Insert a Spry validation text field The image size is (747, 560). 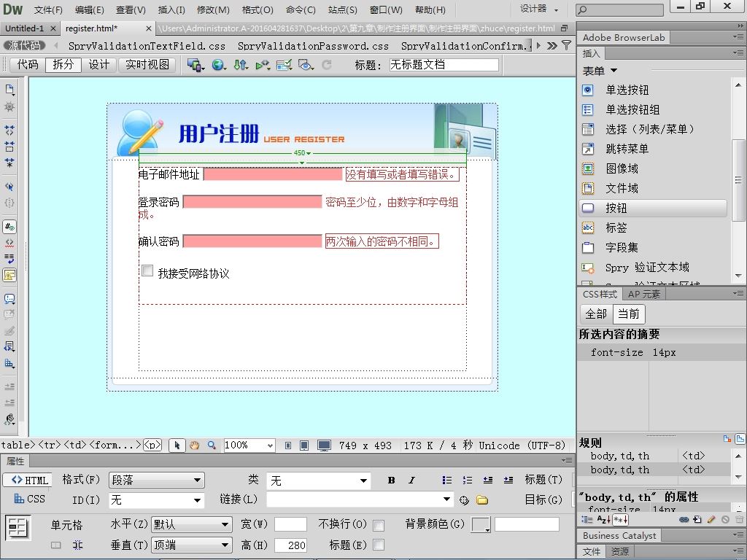647,268
